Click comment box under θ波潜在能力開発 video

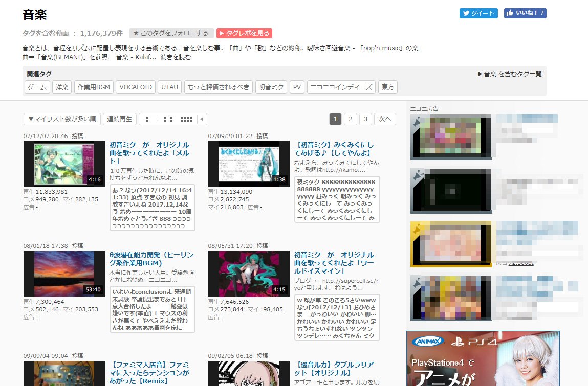[x=153, y=309]
